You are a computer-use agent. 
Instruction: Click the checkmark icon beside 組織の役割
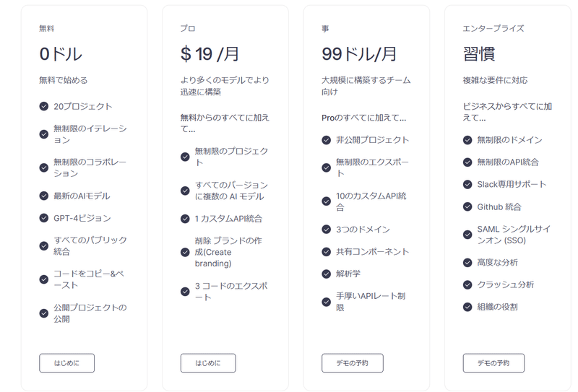tap(467, 307)
